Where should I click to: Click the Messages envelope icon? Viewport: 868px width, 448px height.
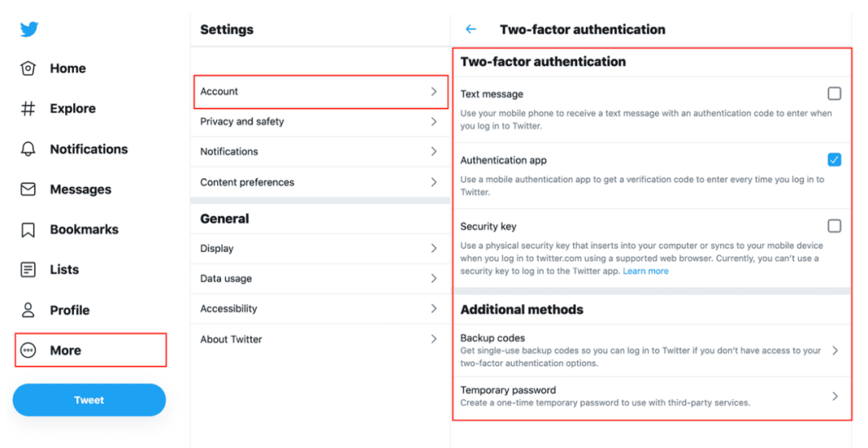(x=27, y=189)
